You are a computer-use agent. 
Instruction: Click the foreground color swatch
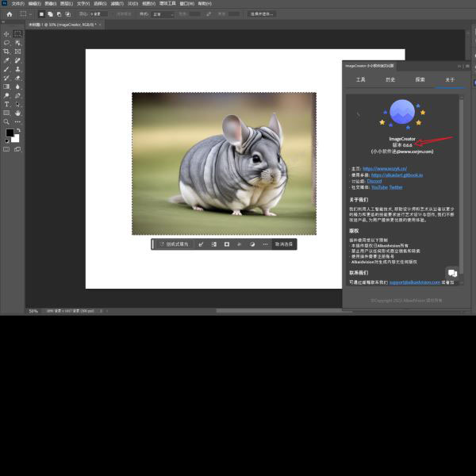(10, 132)
